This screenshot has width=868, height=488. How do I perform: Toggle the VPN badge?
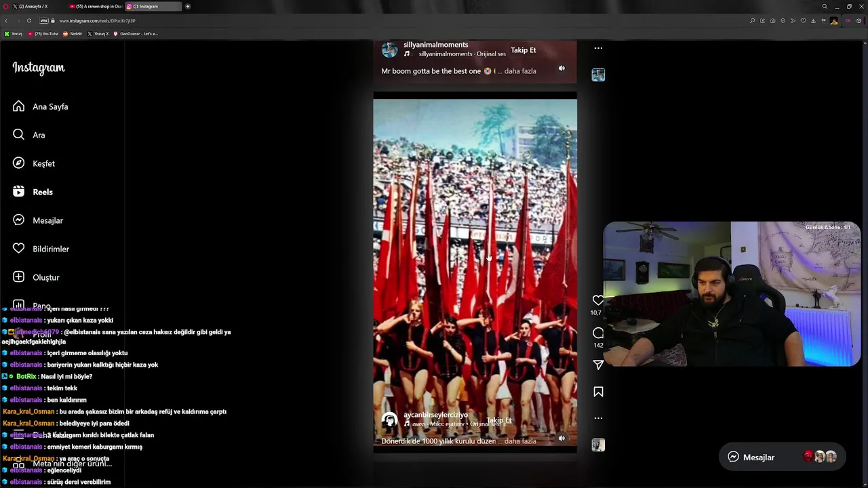click(43, 21)
